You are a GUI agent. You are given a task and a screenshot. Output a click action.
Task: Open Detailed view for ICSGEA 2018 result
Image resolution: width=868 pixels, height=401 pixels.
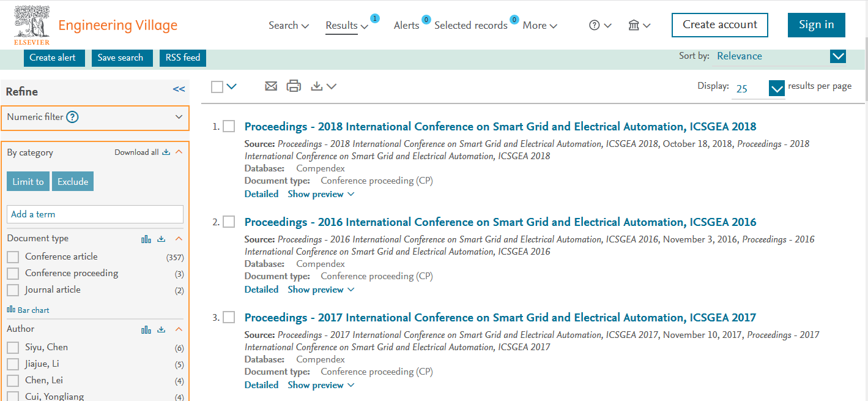(x=261, y=194)
